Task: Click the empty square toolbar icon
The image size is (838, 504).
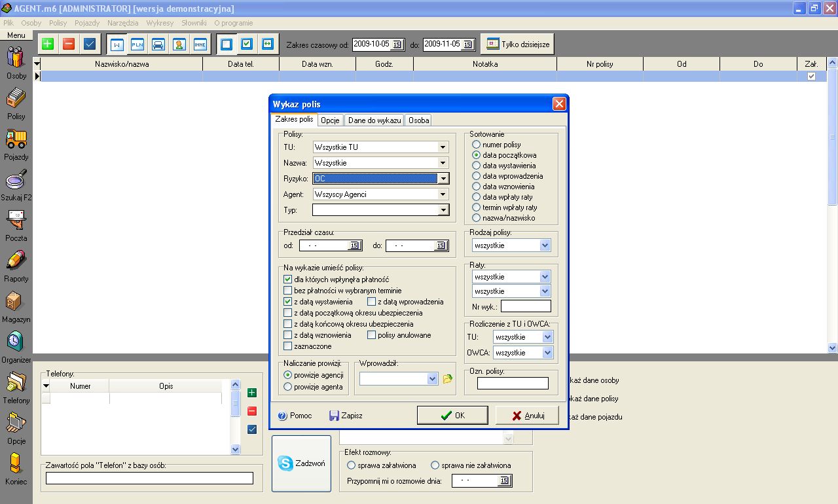Action: (227, 44)
